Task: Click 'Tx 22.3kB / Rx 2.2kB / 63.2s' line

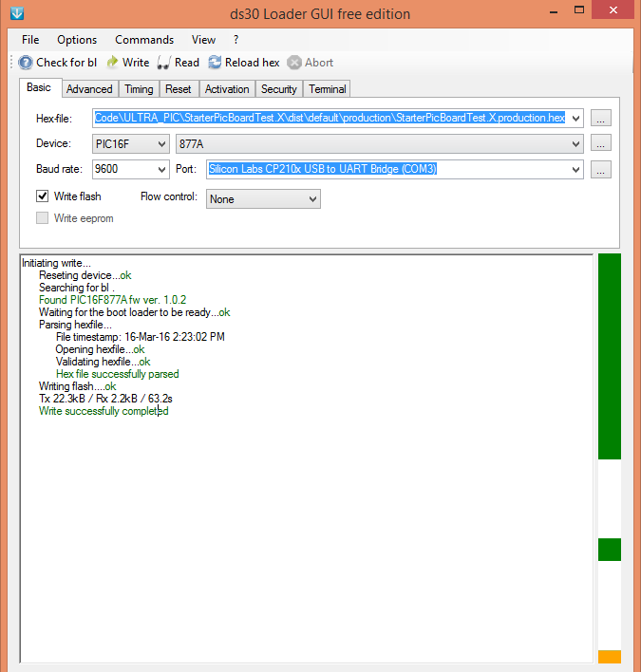Action: pos(106,399)
